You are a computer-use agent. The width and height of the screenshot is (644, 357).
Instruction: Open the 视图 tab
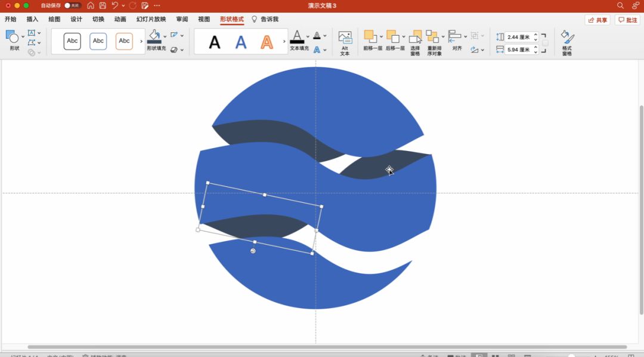204,19
